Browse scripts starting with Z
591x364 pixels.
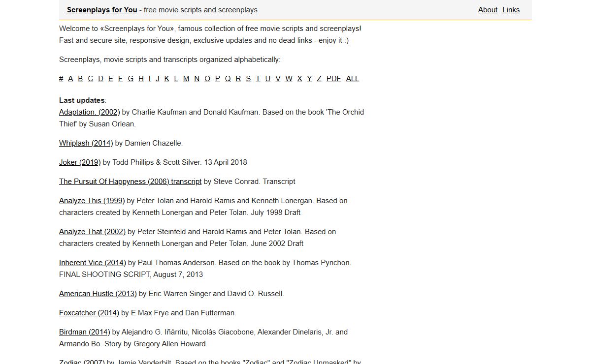319,79
